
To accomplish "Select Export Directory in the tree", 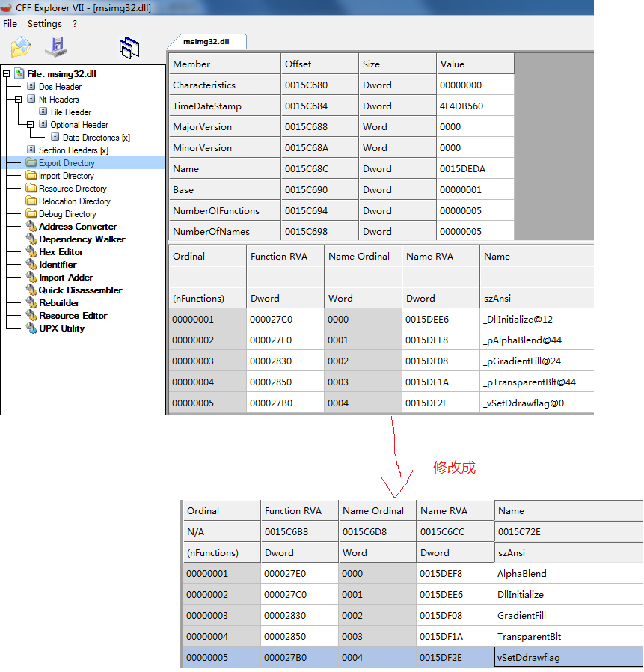I will coord(67,163).
